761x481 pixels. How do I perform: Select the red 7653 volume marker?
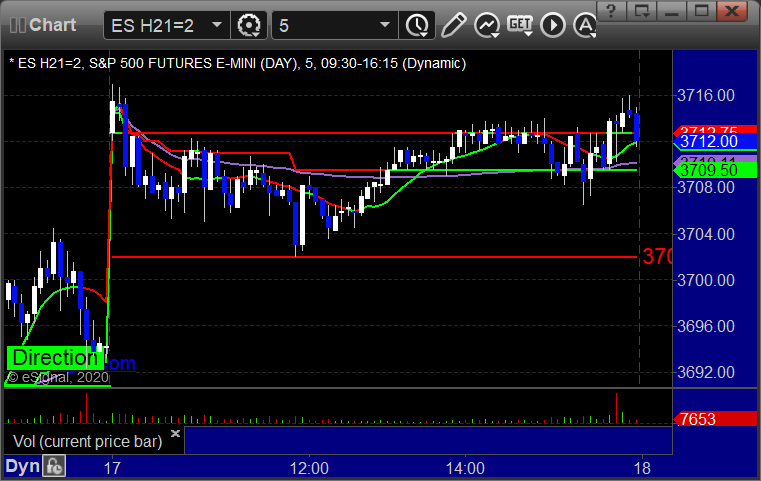pos(715,419)
